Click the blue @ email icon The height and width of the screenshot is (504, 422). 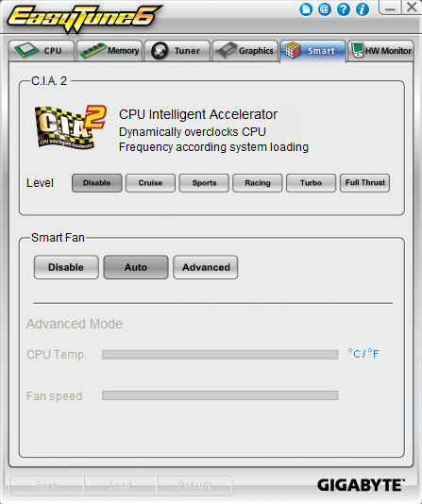325,9
